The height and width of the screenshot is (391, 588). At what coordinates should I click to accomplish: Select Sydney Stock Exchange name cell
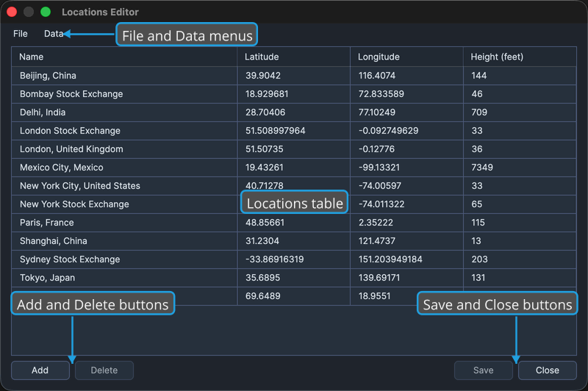[124, 259]
